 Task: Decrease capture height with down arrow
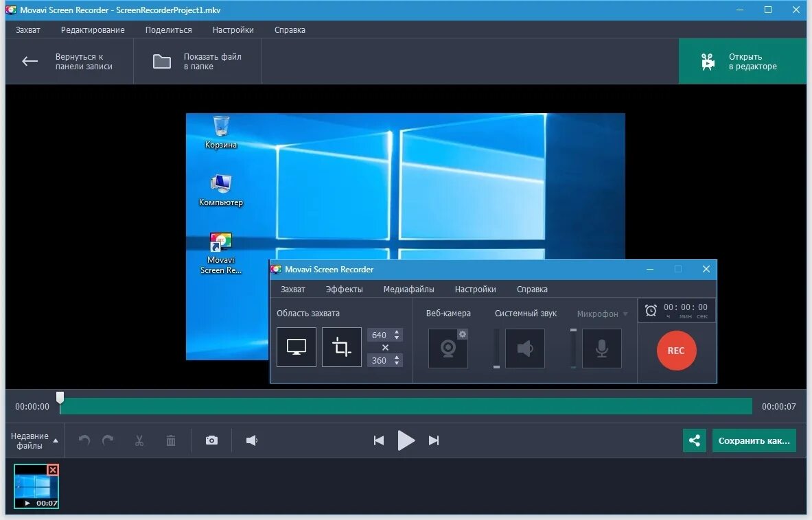(x=397, y=363)
